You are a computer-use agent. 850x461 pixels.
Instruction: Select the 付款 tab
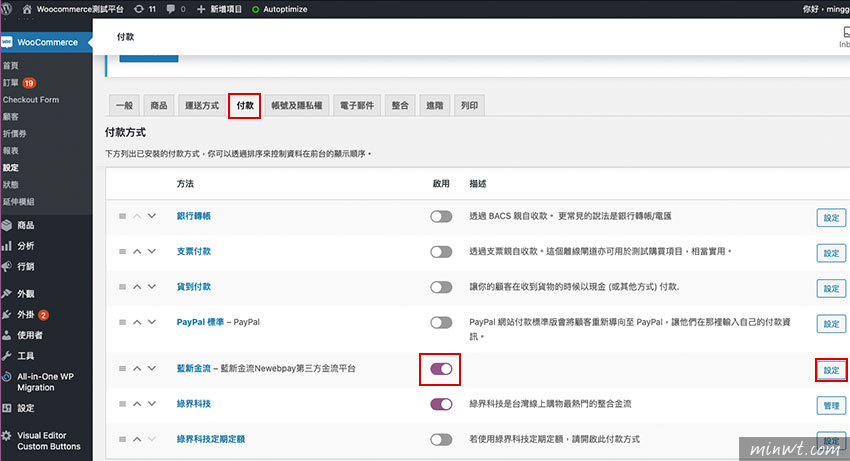point(244,105)
